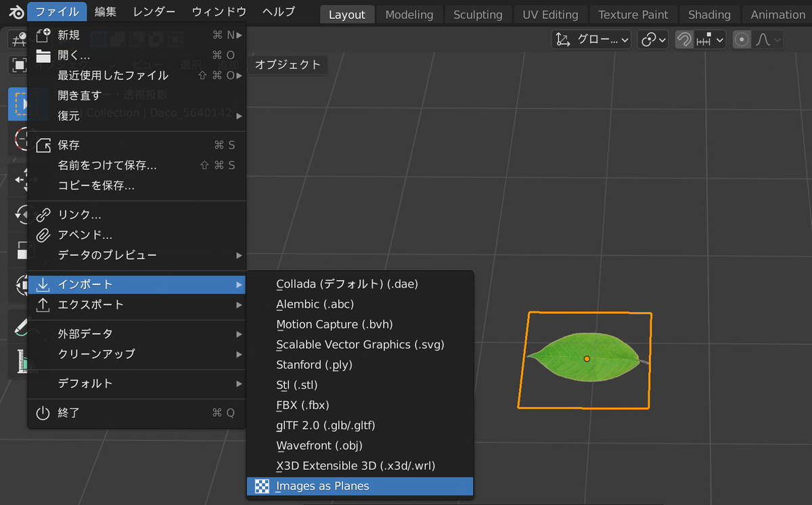The image size is (812, 505).
Task: Choose 終了 to quit Blender
Action: [x=137, y=412]
